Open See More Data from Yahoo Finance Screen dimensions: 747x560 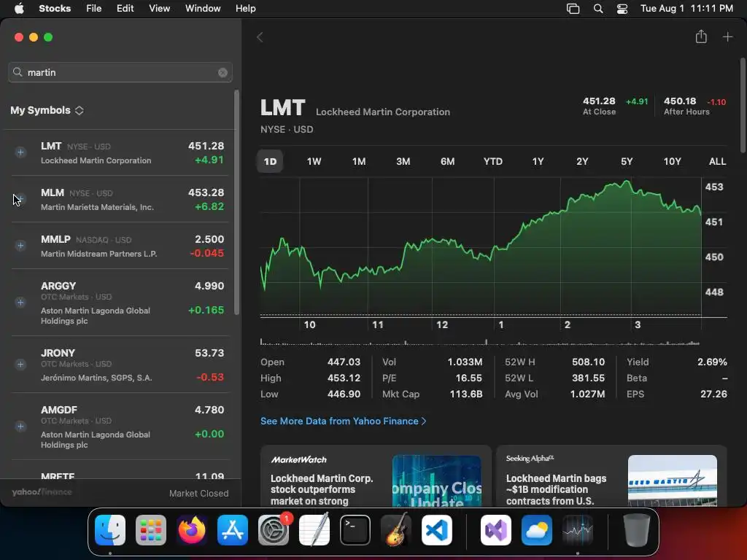[x=343, y=421]
